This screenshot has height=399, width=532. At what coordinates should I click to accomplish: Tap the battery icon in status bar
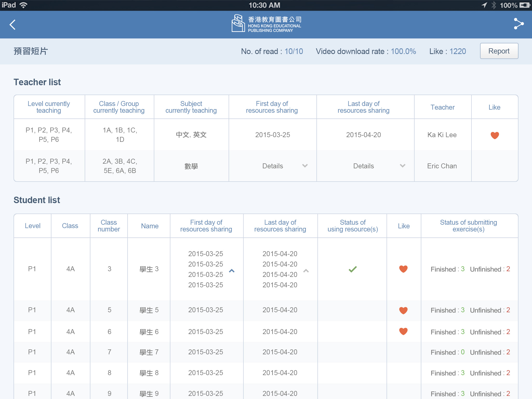tap(525, 5)
